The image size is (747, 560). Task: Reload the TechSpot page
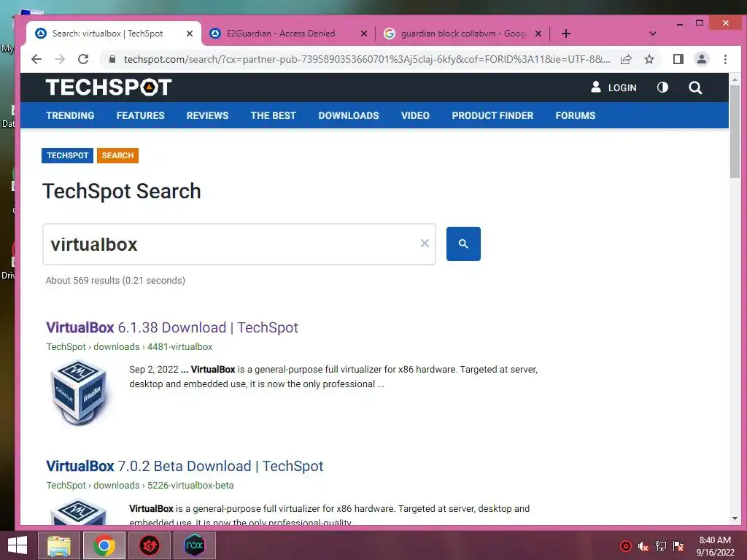(x=83, y=59)
